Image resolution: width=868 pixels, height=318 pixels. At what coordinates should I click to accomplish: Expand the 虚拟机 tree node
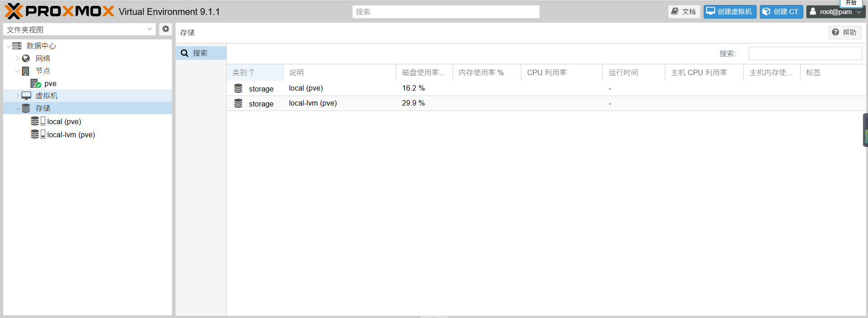pos(18,96)
